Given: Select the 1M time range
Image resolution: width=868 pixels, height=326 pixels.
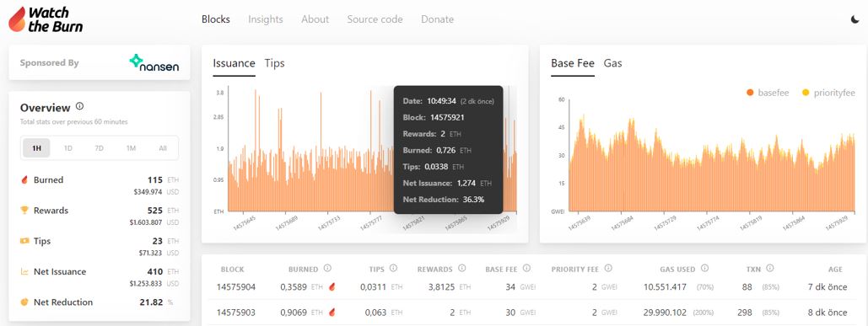Looking at the screenshot, I should pos(131,148).
